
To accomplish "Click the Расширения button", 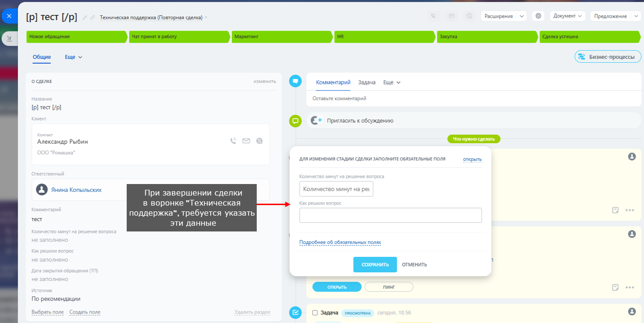I will click(499, 16).
